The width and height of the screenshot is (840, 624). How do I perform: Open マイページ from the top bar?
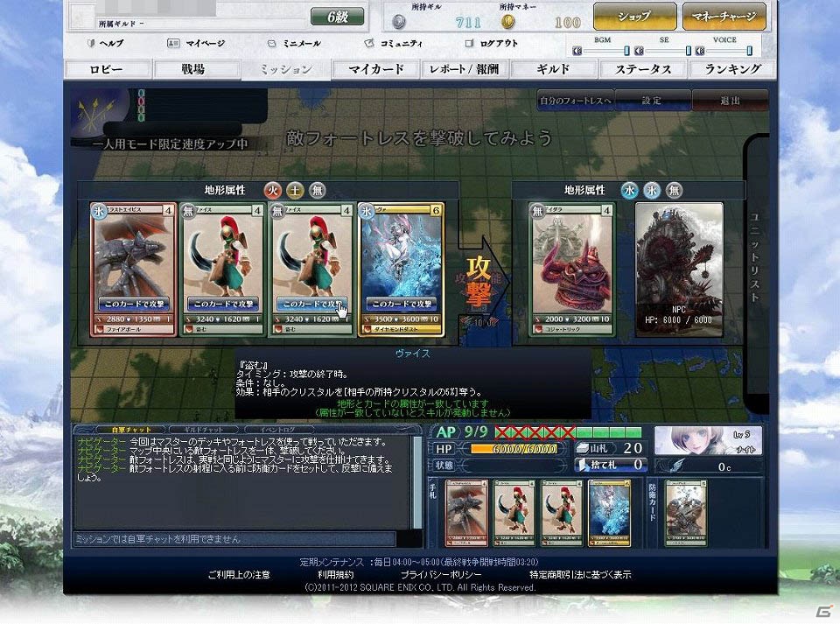[x=196, y=44]
